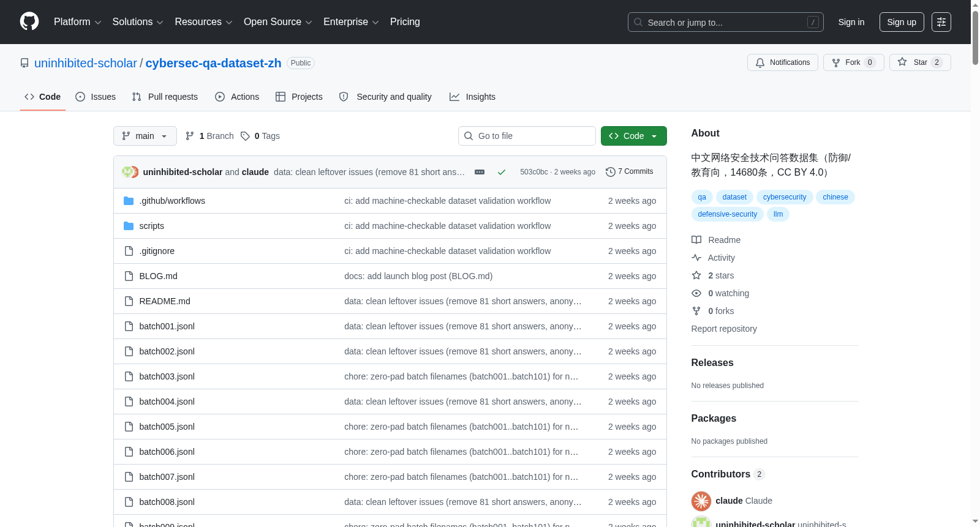The image size is (980, 527).
Task: Open the .github/workflows folder icon
Action: (x=129, y=201)
